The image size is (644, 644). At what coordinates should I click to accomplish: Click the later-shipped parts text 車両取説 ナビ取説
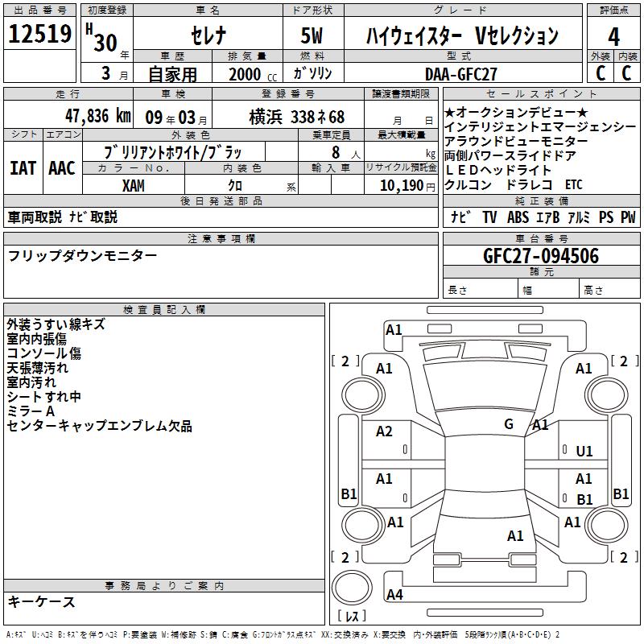pyautogui.click(x=63, y=217)
